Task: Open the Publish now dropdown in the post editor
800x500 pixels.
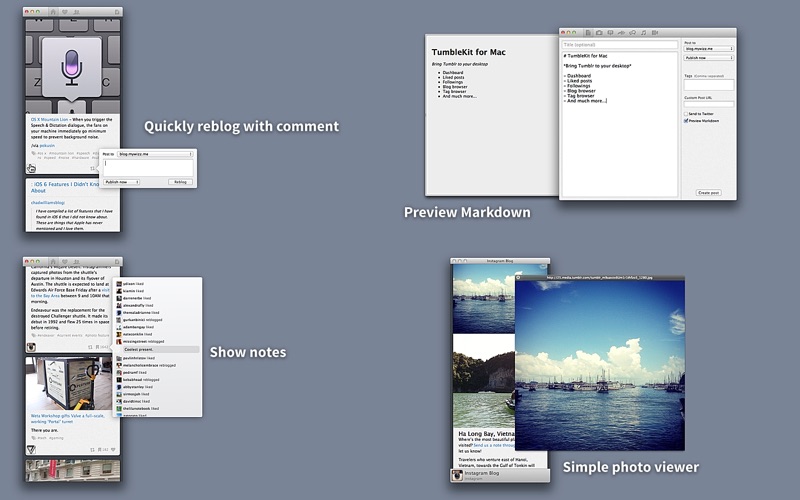Action: point(709,58)
